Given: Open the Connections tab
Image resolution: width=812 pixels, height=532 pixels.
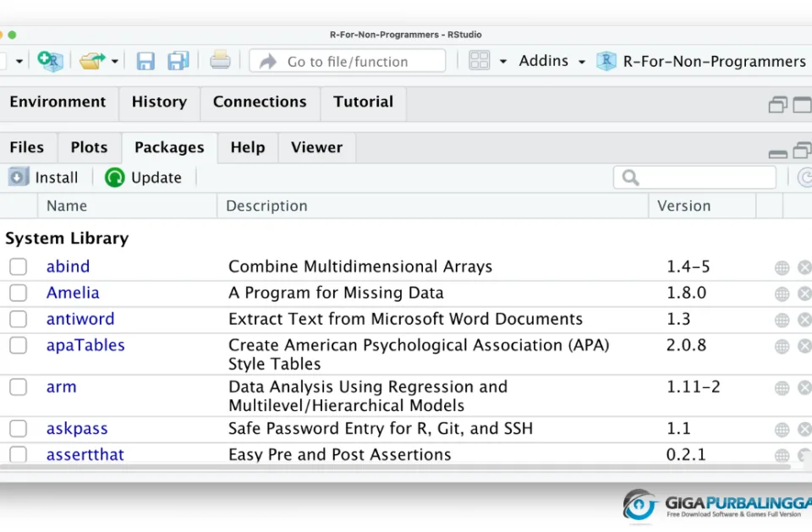Looking at the screenshot, I should pyautogui.click(x=260, y=102).
